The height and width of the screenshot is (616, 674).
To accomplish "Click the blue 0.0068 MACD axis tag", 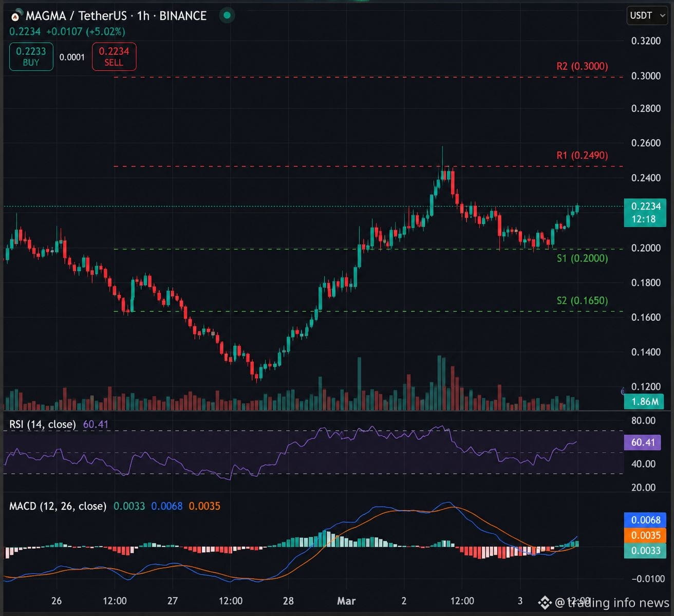I will coord(645,520).
